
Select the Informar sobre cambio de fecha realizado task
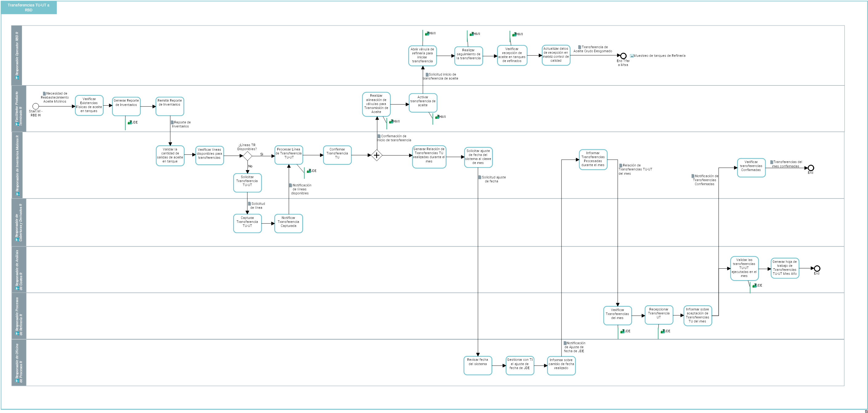pos(561,365)
